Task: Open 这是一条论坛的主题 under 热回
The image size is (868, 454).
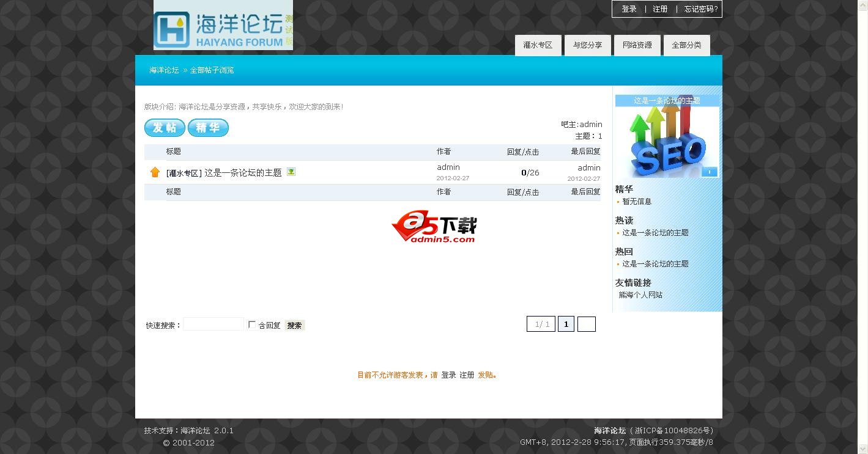Action: (x=655, y=264)
